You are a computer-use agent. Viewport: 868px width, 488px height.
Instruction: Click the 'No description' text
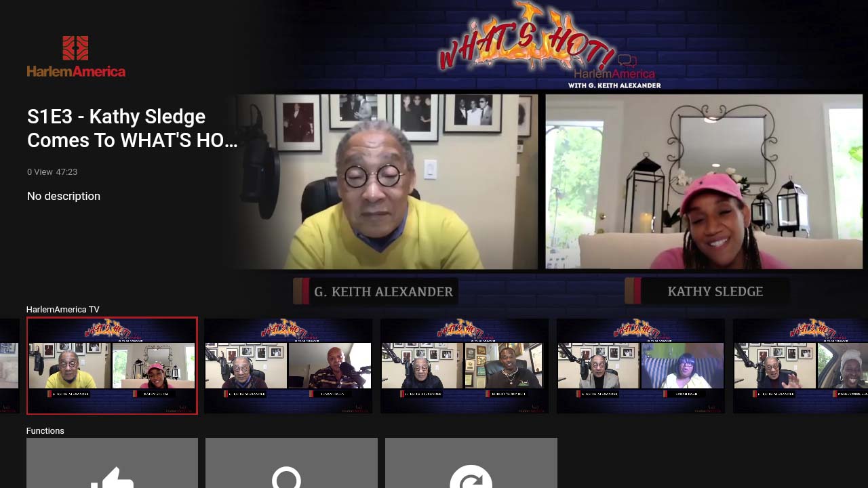[64, 196]
